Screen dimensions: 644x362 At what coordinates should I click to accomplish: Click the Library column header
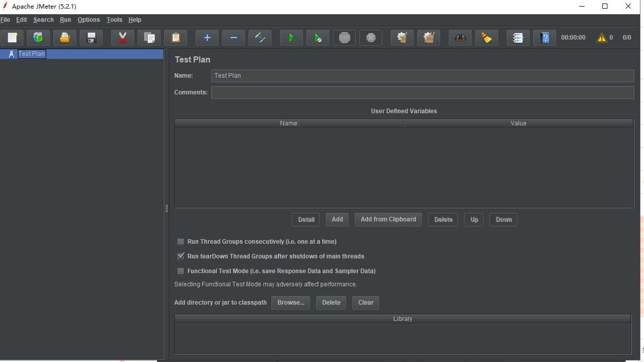click(403, 319)
